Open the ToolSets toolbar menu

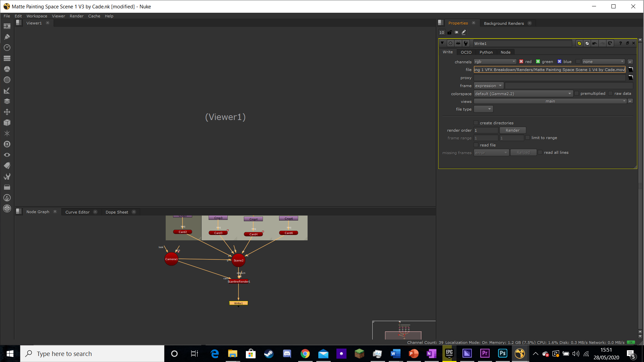pos(7,176)
